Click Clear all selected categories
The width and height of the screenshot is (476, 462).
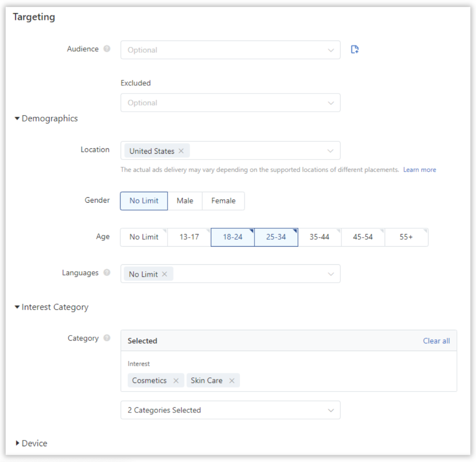click(x=436, y=341)
